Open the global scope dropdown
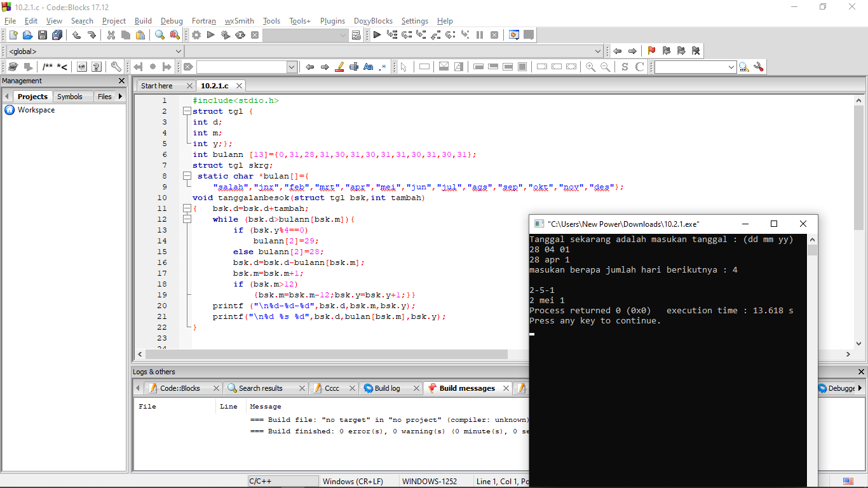This screenshot has height=488, width=868. (179, 51)
